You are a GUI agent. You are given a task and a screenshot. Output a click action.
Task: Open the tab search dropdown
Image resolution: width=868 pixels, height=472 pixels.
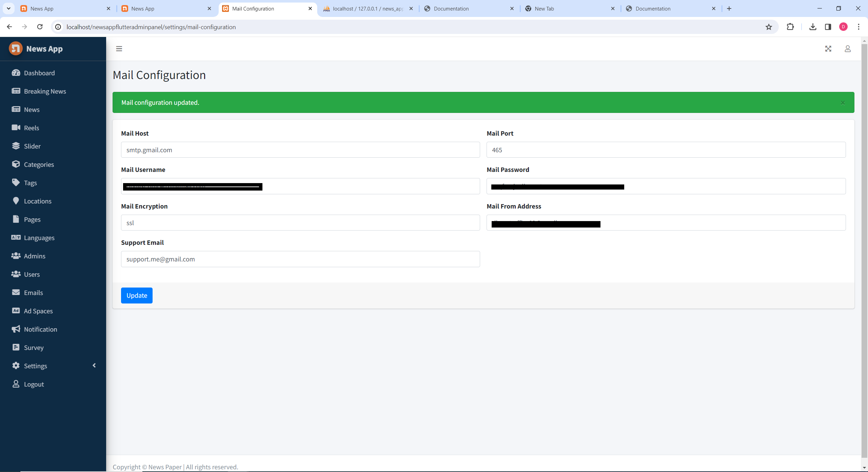click(x=8, y=8)
